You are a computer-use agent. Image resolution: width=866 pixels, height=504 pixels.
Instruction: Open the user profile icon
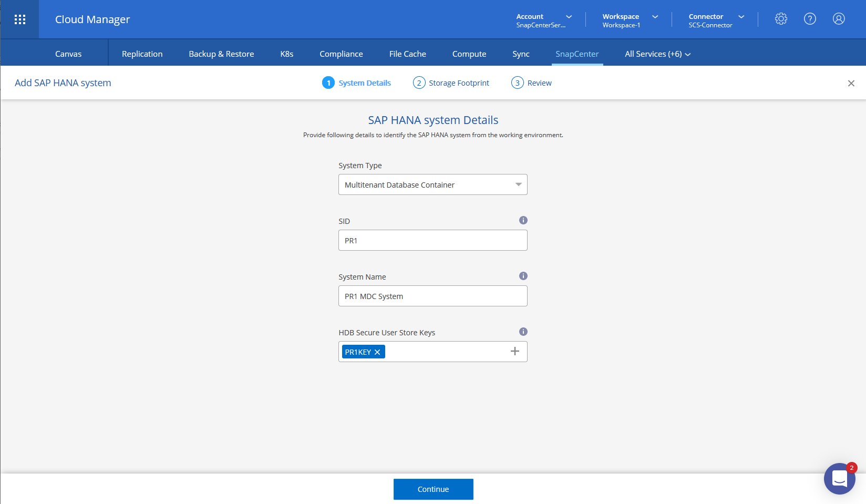click(839, 19)
